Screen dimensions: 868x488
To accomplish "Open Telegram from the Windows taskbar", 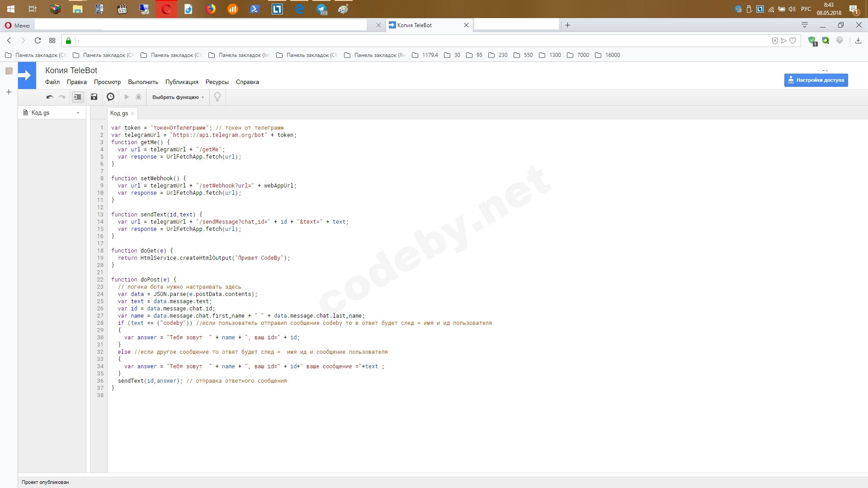I will tap(321, 9).
